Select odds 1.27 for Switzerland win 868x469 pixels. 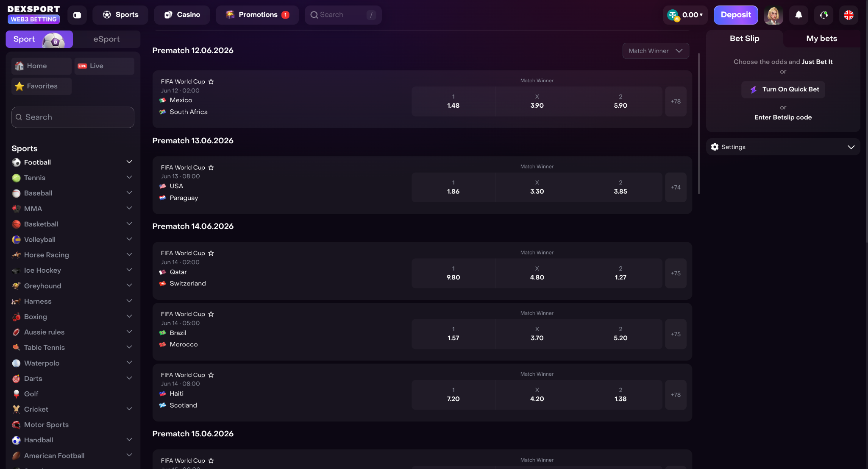point(620,273)
